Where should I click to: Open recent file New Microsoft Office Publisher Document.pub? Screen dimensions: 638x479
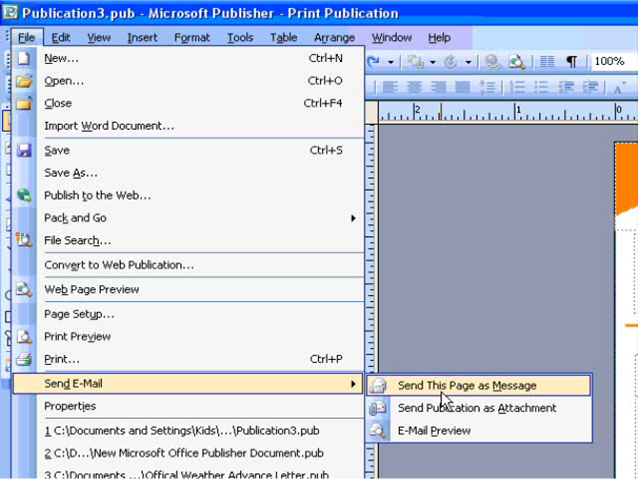(x=188, y=453)
